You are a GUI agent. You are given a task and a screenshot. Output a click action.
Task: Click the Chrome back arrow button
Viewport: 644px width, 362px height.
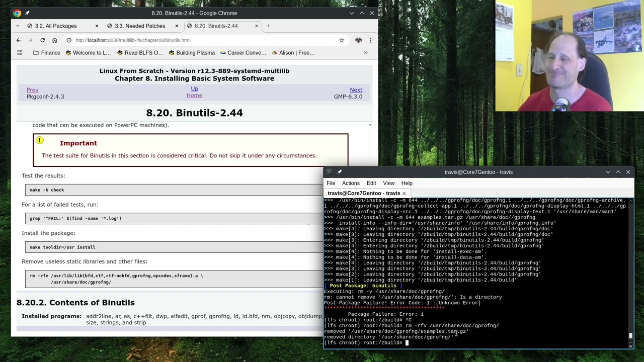[19, 40]
